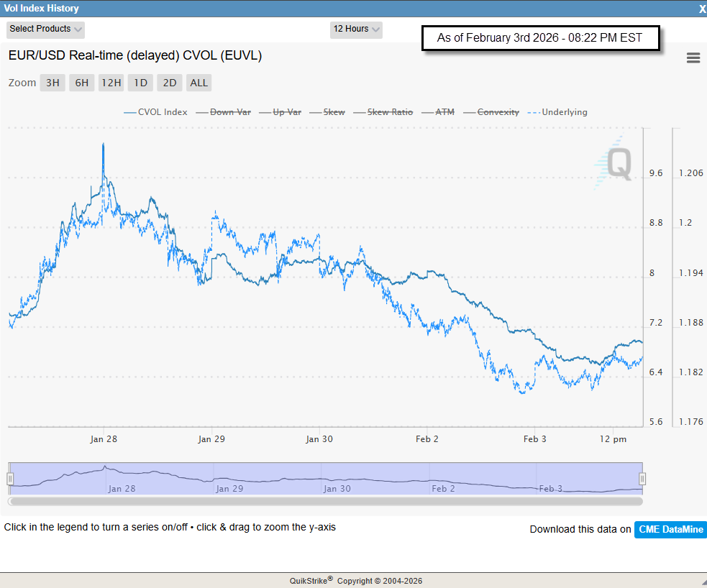This screenshot has width=707, height=588.
Task: Zoom the chart to 1D
Action: point(140,82)
